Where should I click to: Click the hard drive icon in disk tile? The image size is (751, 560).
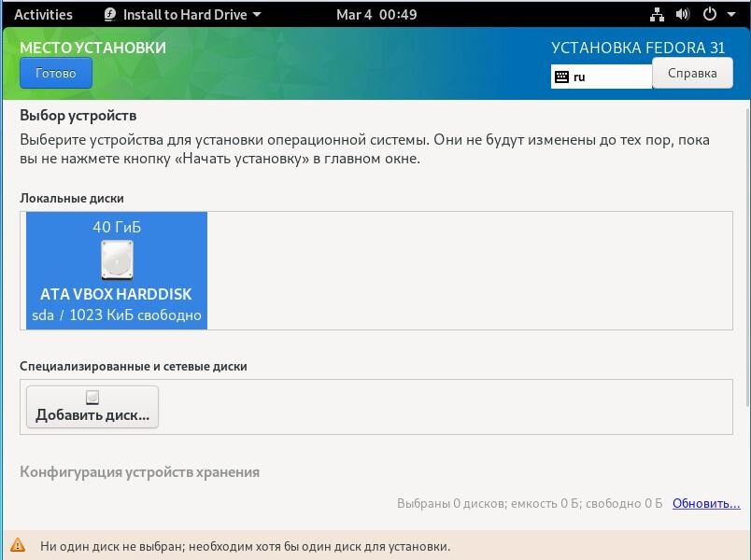(117, 259)
